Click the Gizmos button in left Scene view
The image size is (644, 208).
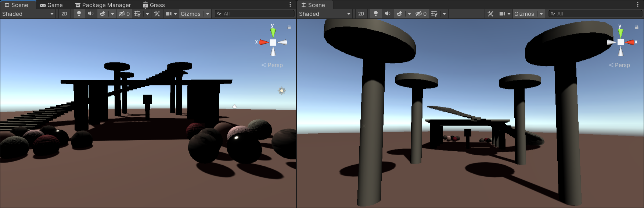(190, 14)
